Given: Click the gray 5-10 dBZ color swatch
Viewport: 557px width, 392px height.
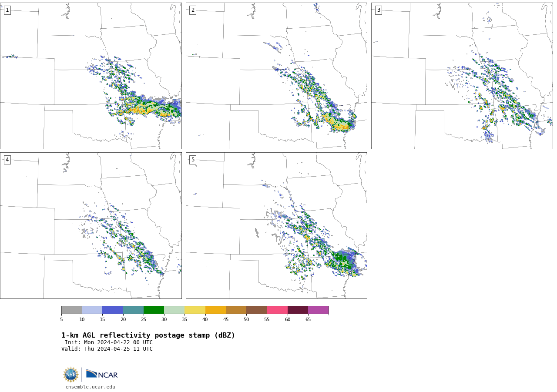Looking at the screenshot, I should [71, 310].
